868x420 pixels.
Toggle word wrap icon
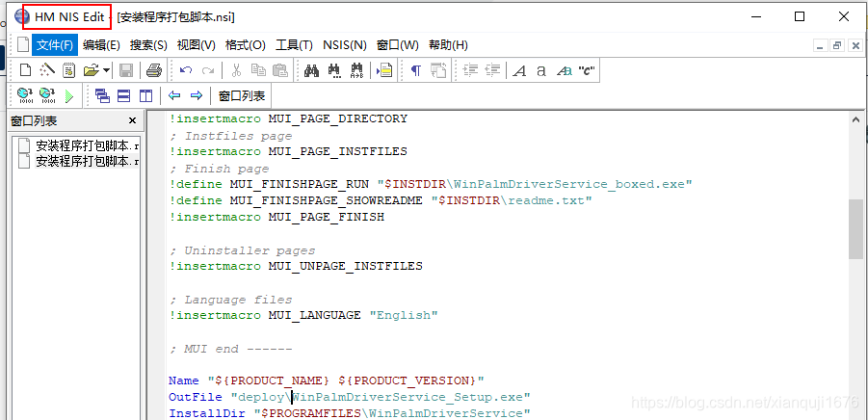pyautogui.click(x=438, y=70)
